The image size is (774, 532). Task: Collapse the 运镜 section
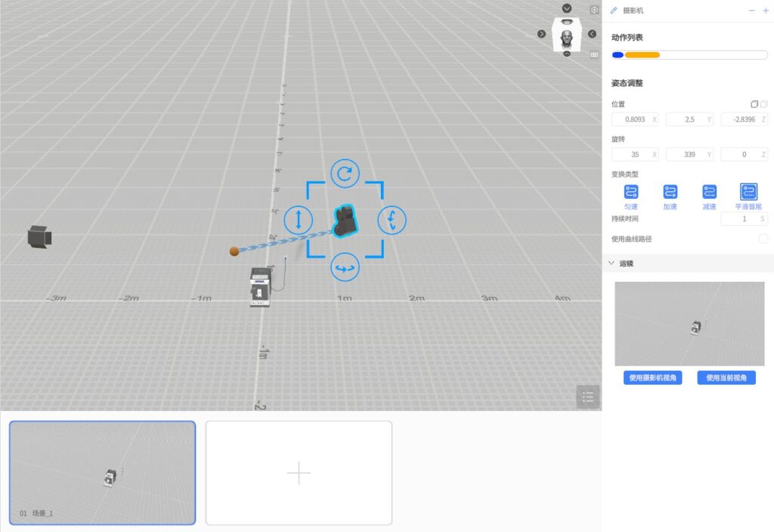(611, 263)
